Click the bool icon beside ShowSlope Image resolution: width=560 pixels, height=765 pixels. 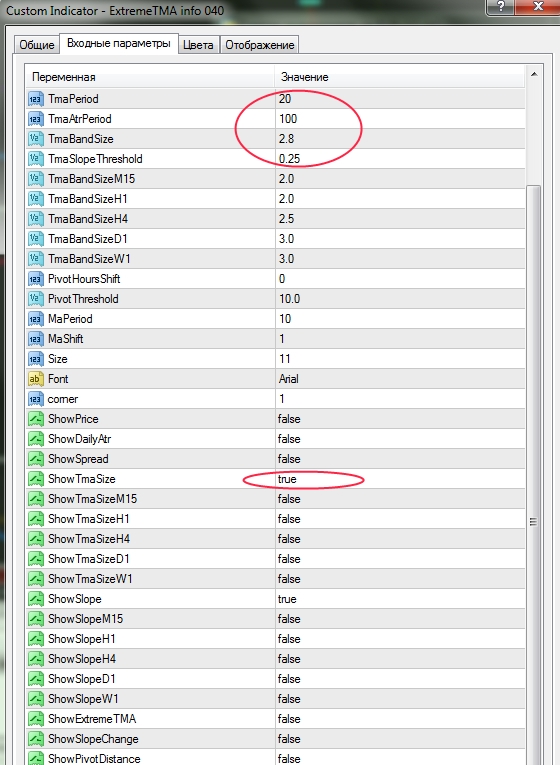point(36,599)
